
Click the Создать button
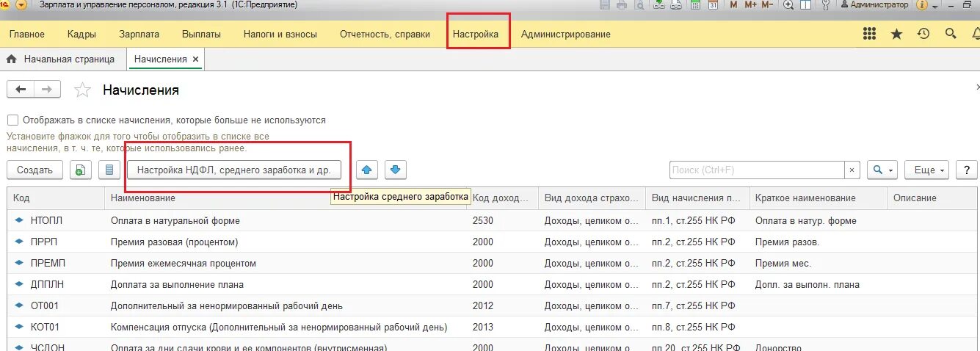(35, 170)
